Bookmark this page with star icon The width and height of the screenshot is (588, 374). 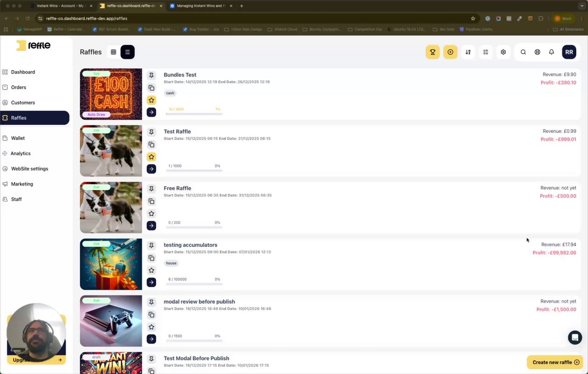(x=473, y=18)
